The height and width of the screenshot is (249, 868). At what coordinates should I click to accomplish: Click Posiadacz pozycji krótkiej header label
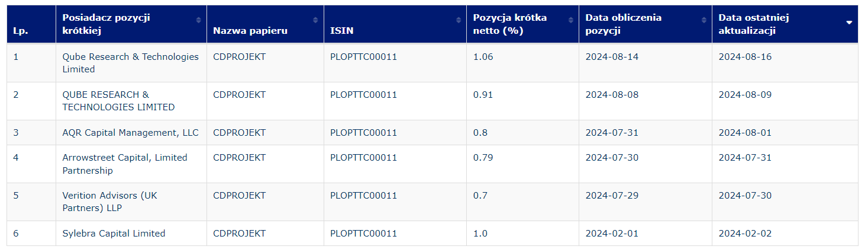[x=107, y=24]
